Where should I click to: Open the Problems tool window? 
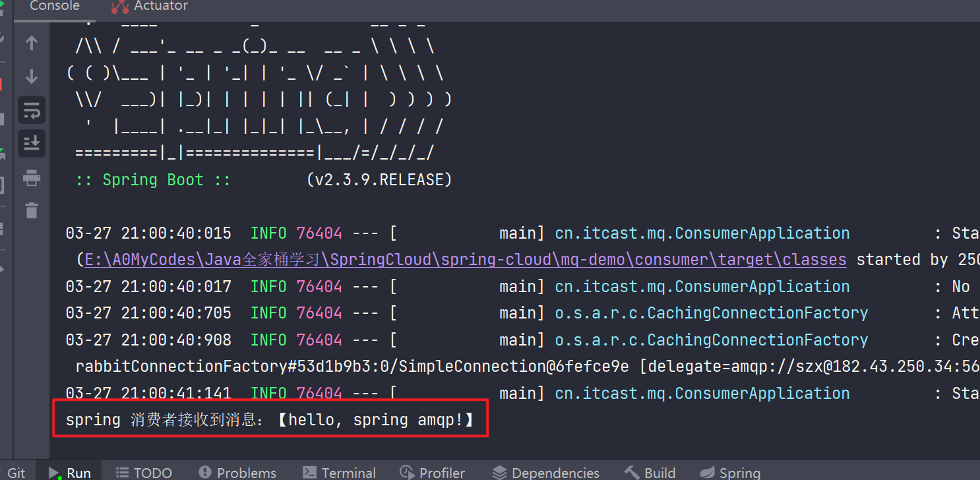point(237,473)
